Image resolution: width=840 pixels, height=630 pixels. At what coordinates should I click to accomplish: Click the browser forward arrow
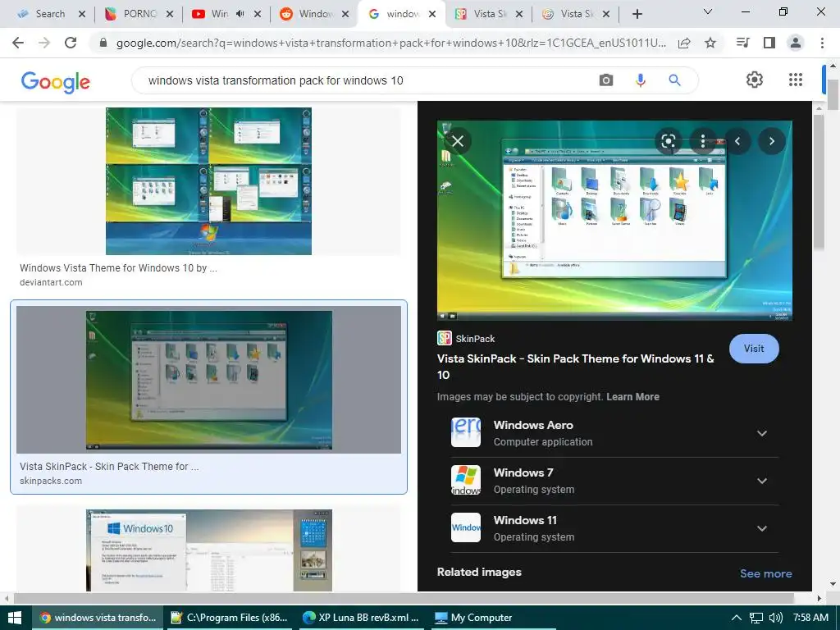(x=44, y=43)
